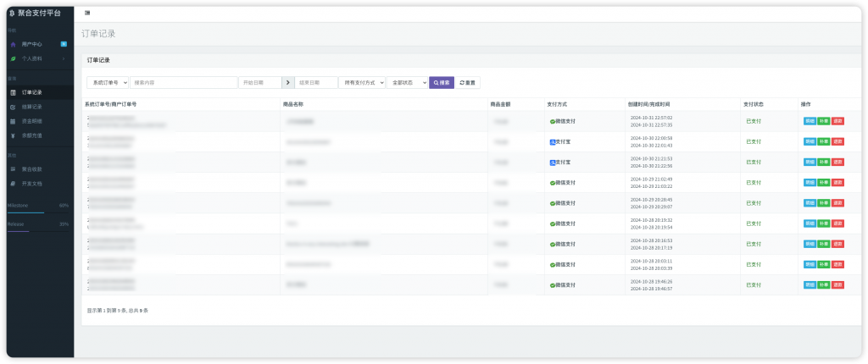Toggle the sidebar menu icon in the top bar
Screen dimensions: 868x364
coord(87,13)
